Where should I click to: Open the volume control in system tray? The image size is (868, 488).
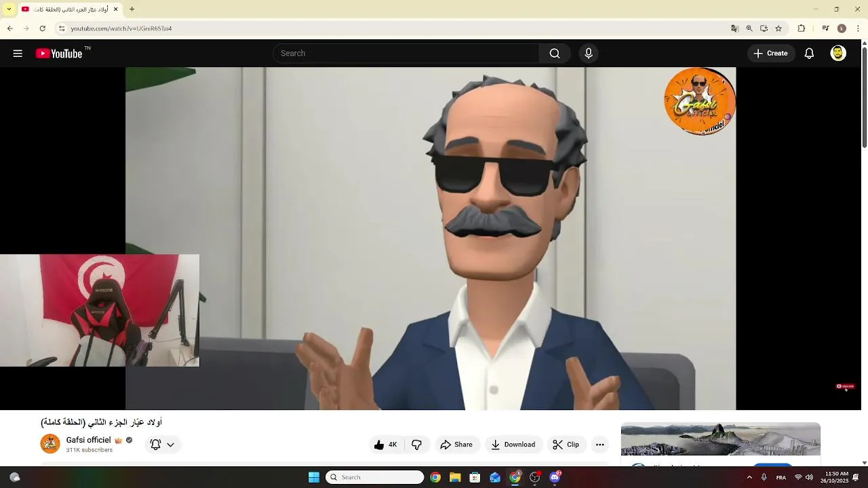809,477
